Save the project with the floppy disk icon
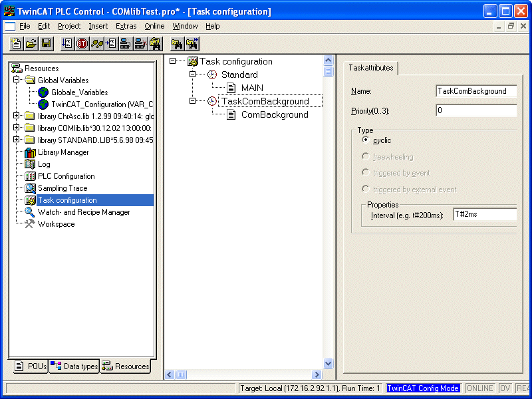The width and height of the screenshot is (532, 399). pyautogui.click(x=46, y=43)
